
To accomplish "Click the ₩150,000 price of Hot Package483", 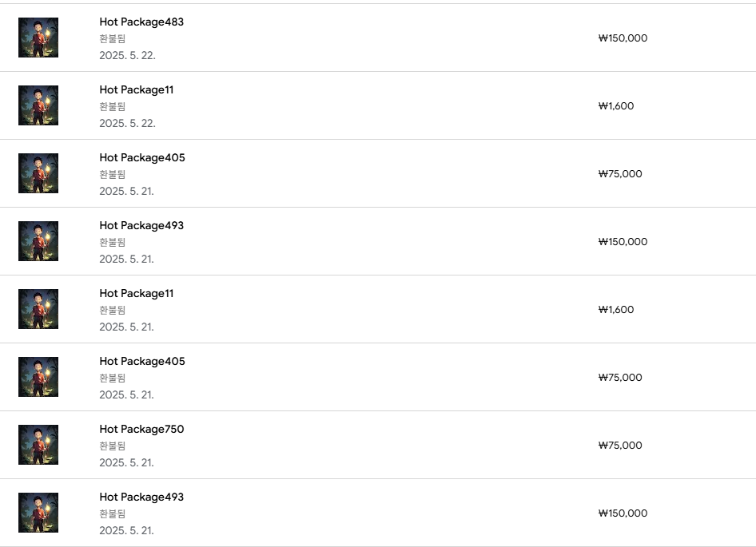I will (623, 38).
